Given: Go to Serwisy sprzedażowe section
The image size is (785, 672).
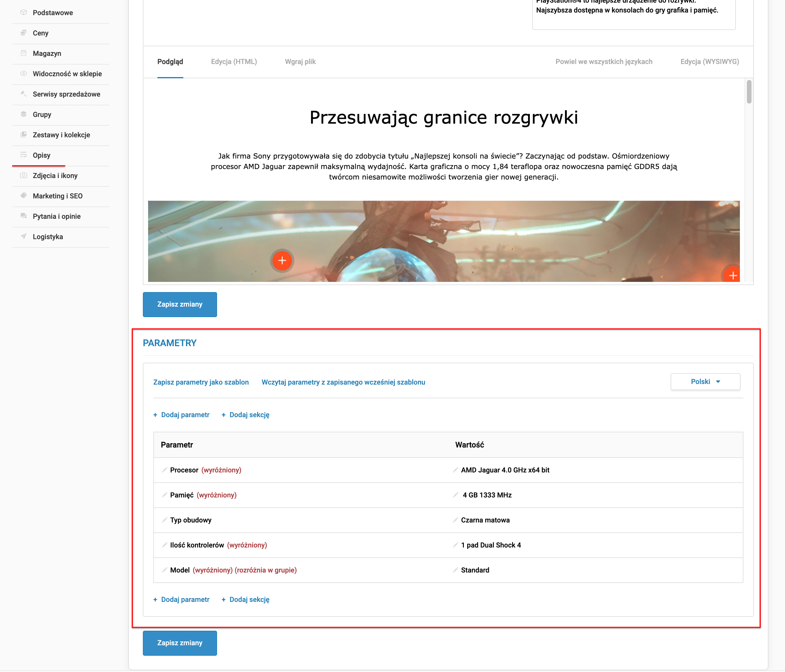Looking at the screenshot, I should [x=67, y=94].
